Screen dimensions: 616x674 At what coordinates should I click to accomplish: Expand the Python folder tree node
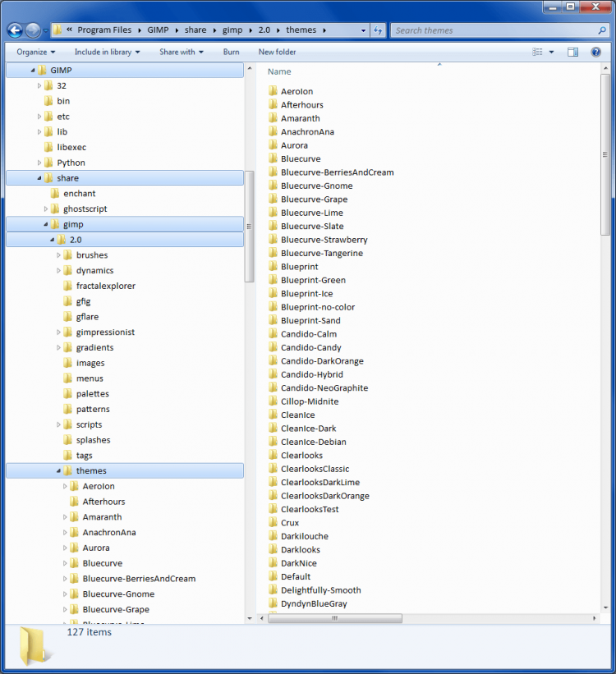tap(39, 163)
